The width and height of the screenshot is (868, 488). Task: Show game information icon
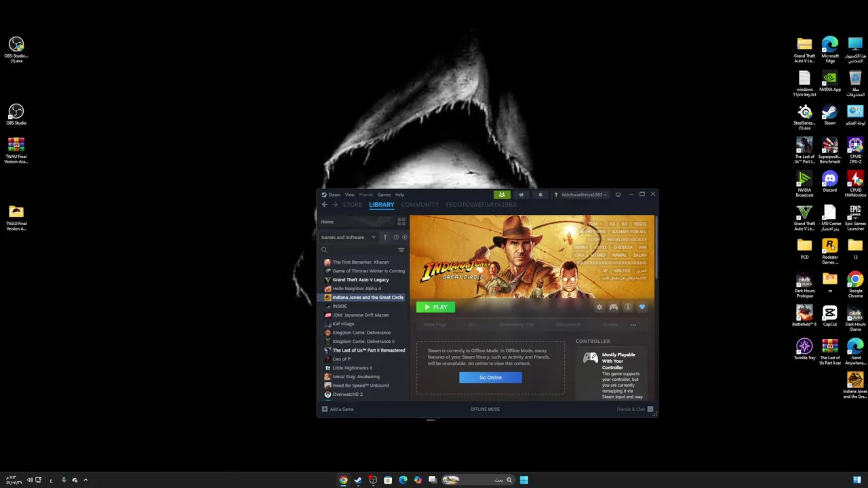click(x=628, y=307)
